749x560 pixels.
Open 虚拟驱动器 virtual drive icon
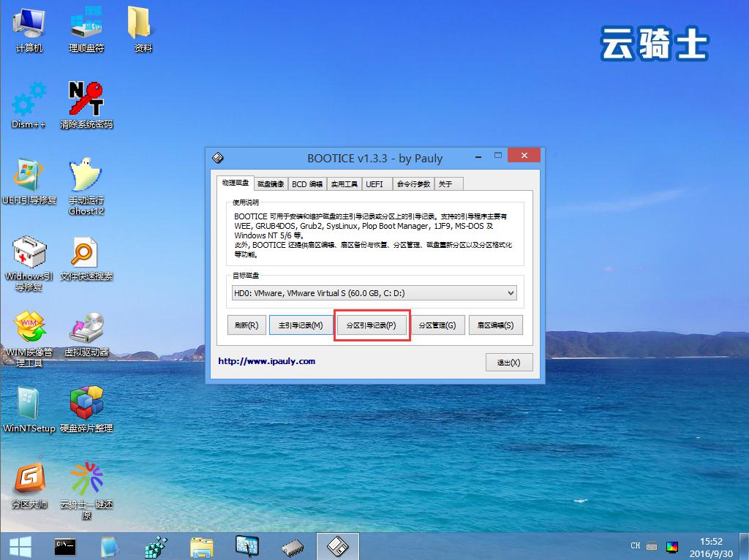86,333
